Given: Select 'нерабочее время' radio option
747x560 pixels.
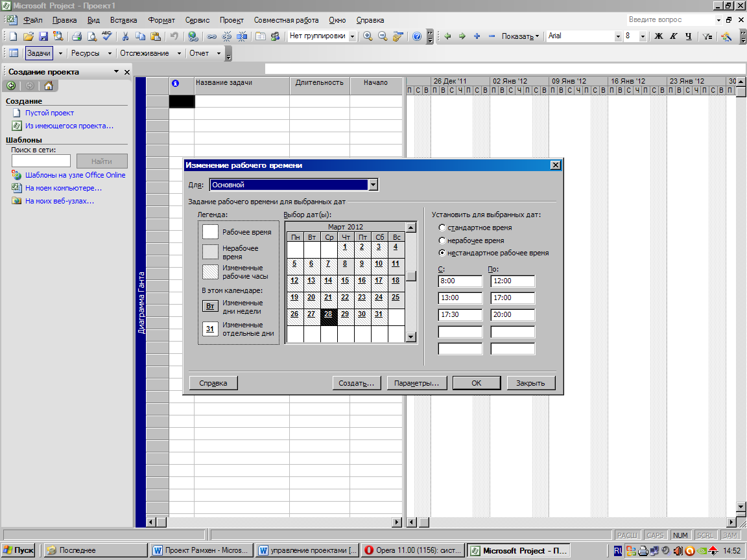Looking at the screenshot, I should pos(442,240).
